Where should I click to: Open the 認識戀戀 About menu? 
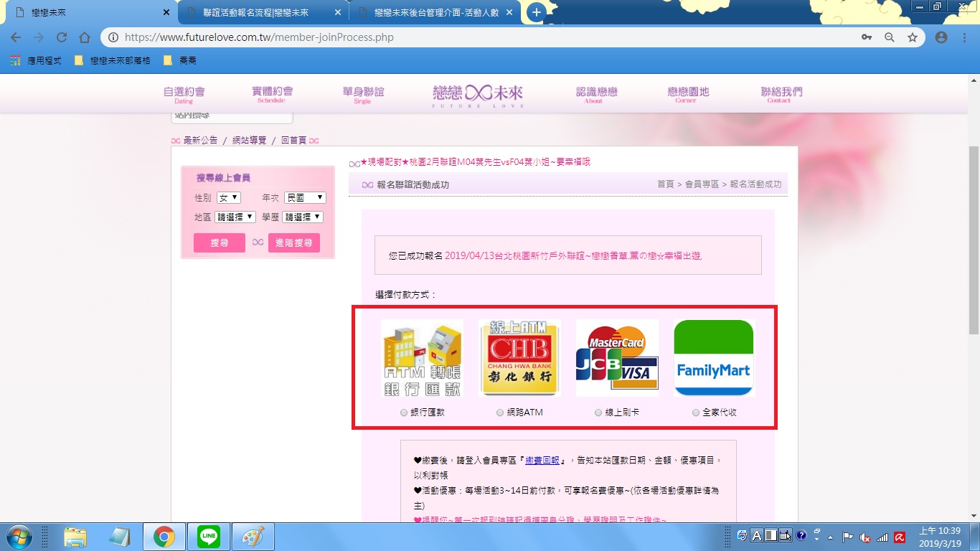point(596,95)
